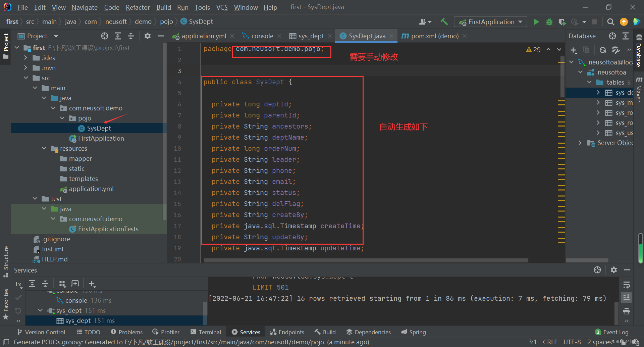
Task: Collapse the tables node in Database tree
Action: [589, 82]
